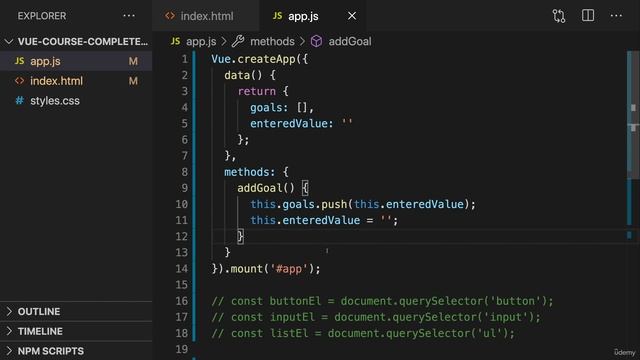This screenshot has height=360, width=640.
Task: Click '#app' string on line 14
Action: (x=289, y=269)
